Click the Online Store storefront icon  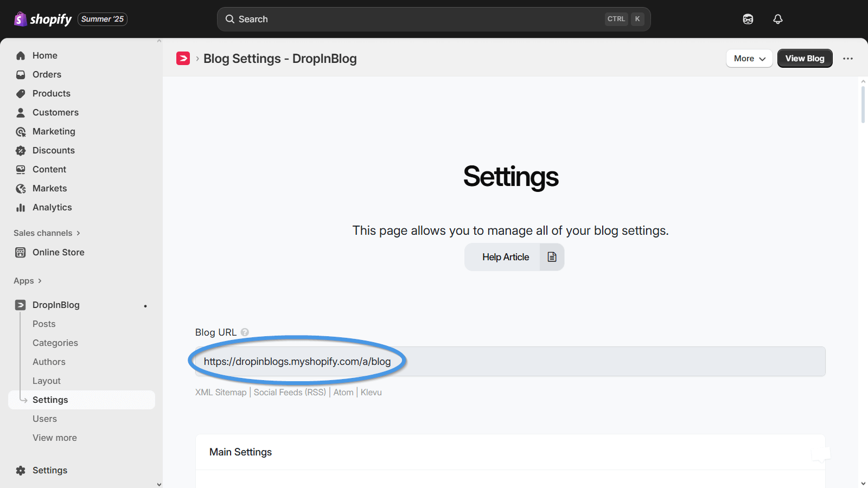point(21,252)
